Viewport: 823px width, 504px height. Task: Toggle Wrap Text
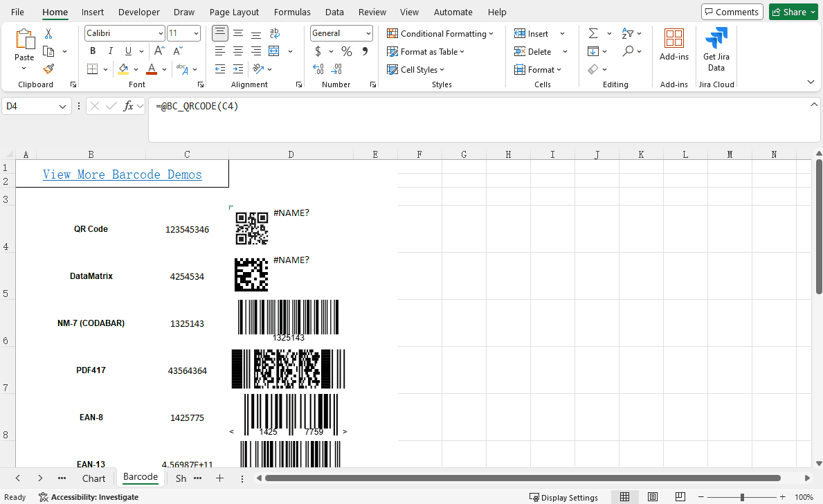click(x=275, y=33)
